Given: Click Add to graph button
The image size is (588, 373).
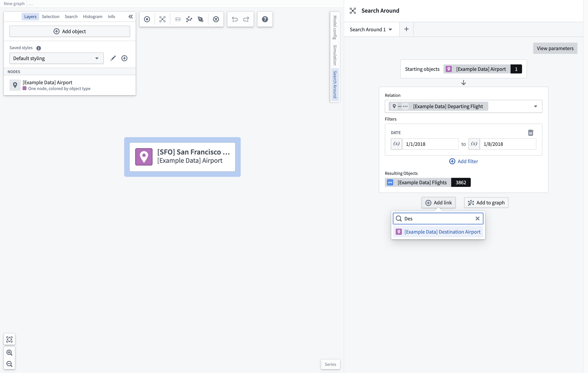Looking at the screenshot, I should click(486, 203).
